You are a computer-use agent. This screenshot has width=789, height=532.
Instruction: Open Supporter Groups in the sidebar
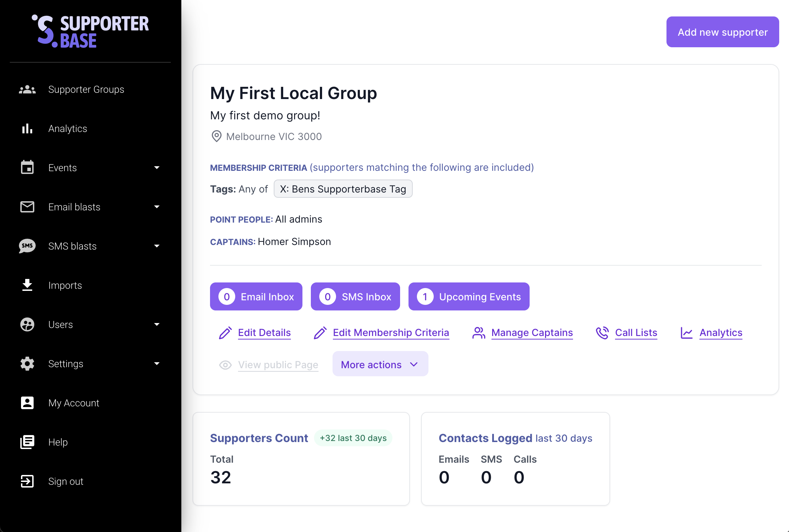click(x=90, y=90)
